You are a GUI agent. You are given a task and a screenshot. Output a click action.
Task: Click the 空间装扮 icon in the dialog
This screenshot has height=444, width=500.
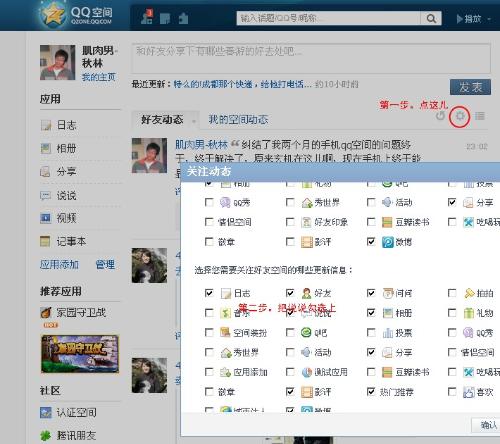tap(225, 332)
